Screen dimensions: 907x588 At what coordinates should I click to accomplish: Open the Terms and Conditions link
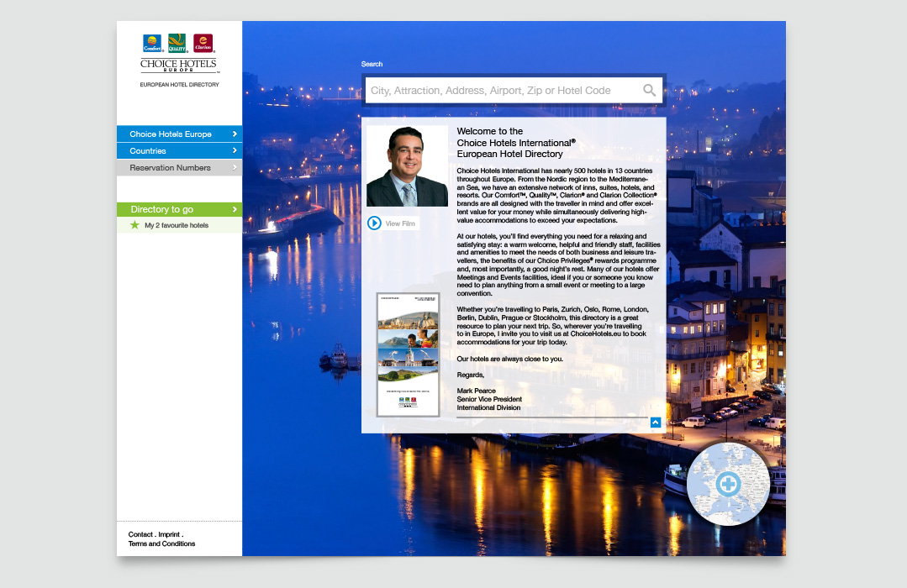[161, 544]
